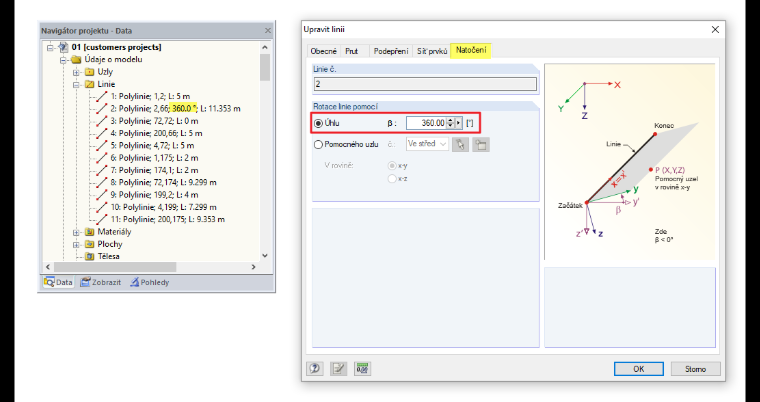The width and height of the screenshot is (760, 402).
Task: Expand the Materiály tree node
Action: [76, 232]
